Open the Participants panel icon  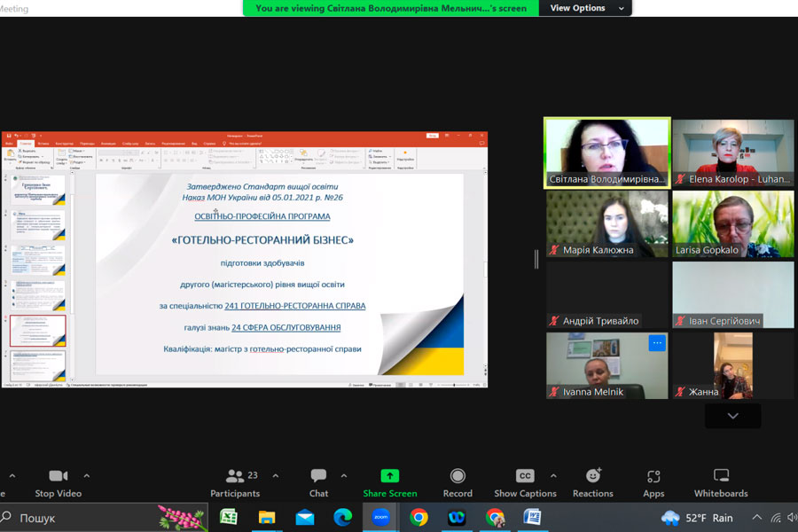click(235, 477)
